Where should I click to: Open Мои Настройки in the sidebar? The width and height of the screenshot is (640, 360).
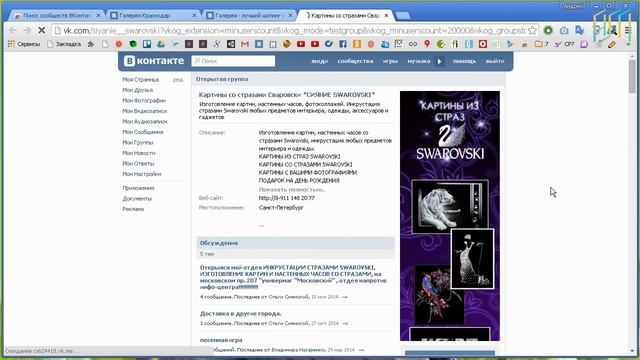[142, 174]
